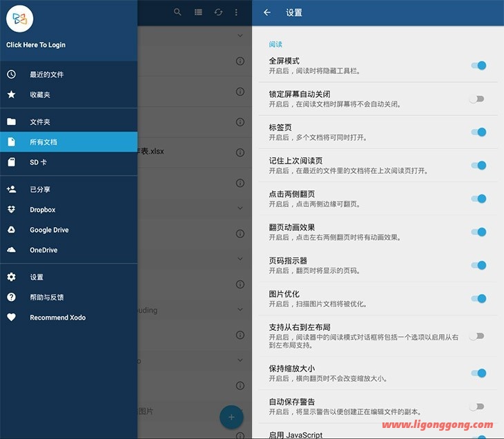
Task: Click the heart icon for Recommend Xodo
Action: (x=11, y=318)
